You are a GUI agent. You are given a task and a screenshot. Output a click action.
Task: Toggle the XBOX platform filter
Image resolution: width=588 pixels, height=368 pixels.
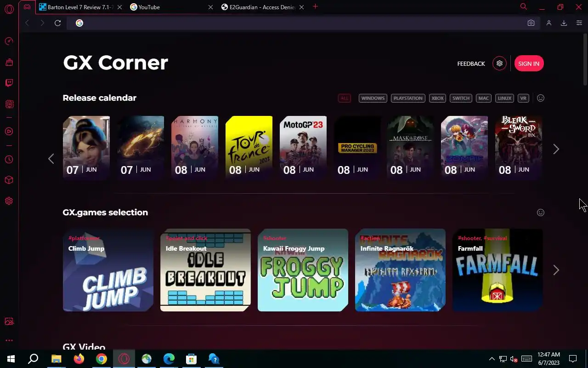[437, 98]
